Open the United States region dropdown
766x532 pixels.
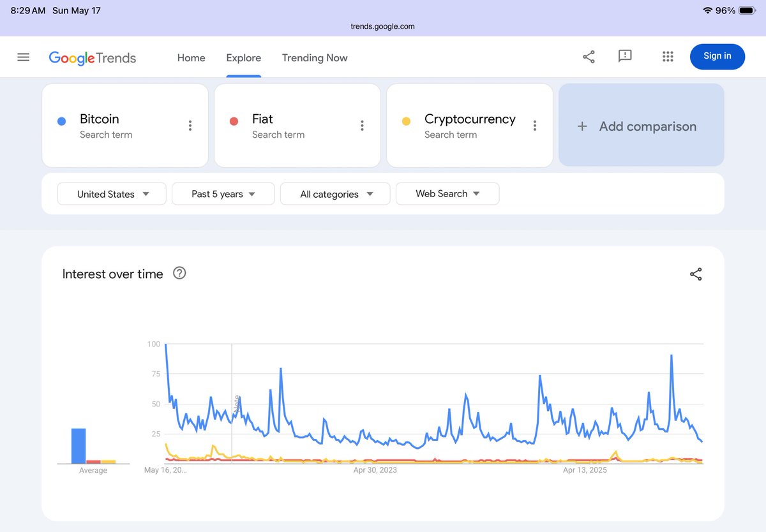point(112,194)
